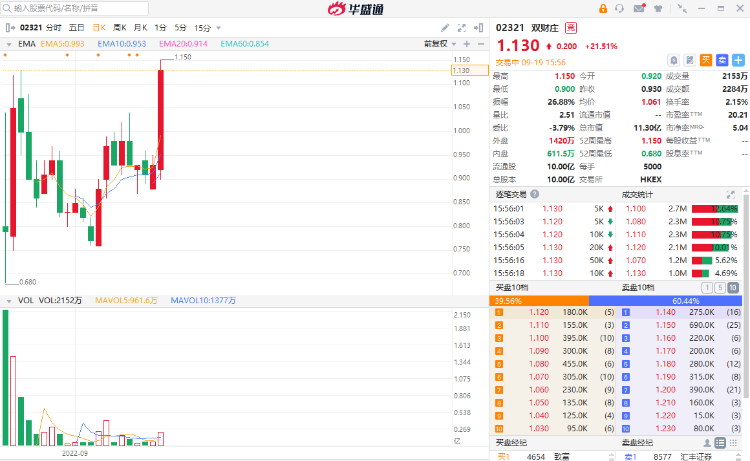750x461 pixels.
Task: Click the 15:56:16 trade row with 50K
Action: tap(553, 260)
